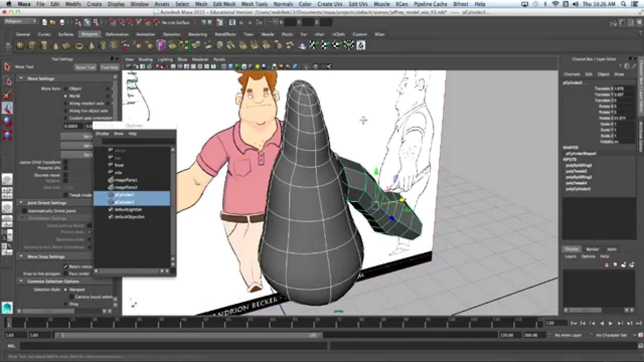644x362 pixels.
Task: Click the play forward button
Action: click(x=611, y=323)
